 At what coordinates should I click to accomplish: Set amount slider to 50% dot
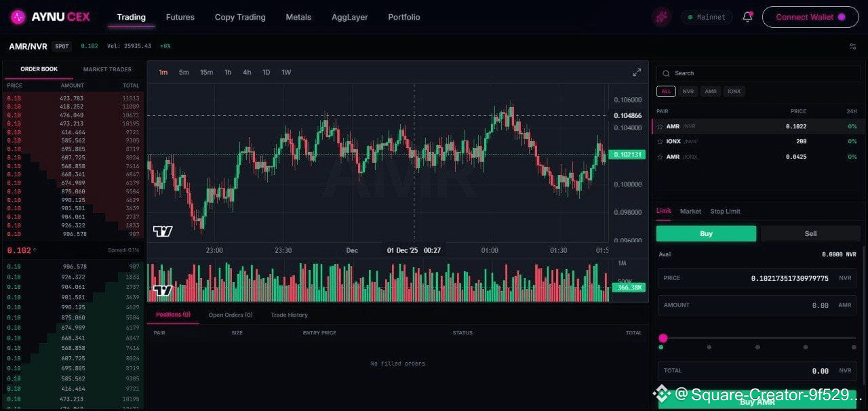coord(757,347)
